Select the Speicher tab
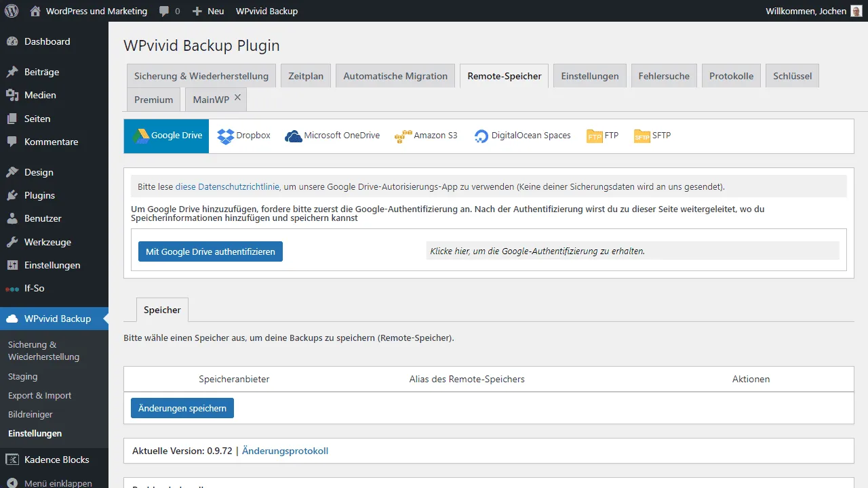 click(162, 310)
